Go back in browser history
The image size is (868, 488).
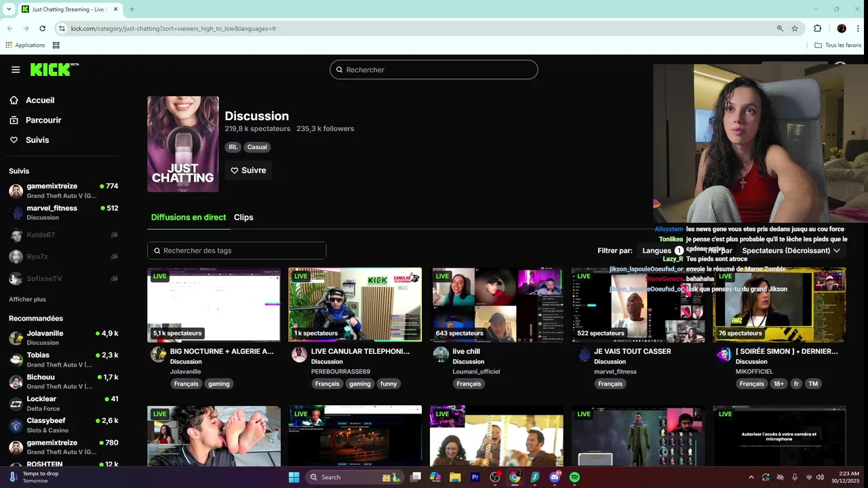click(x=10, y=28)
